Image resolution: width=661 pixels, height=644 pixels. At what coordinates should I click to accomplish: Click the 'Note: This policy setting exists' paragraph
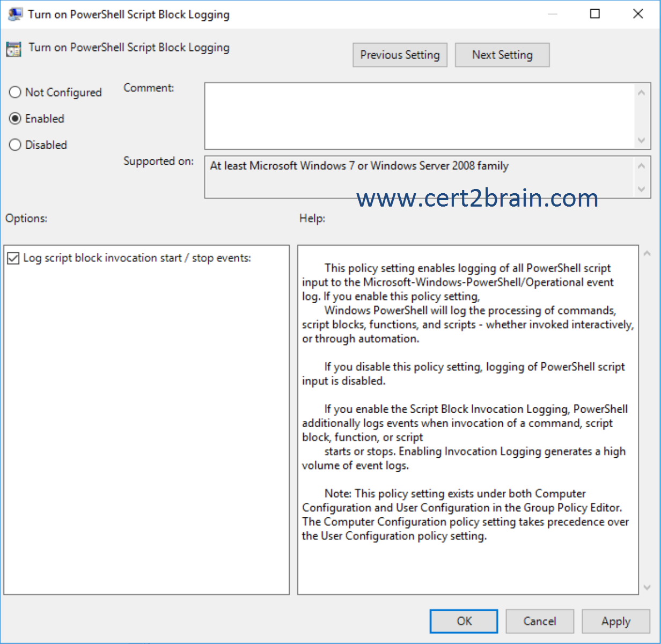coord(465,515)
